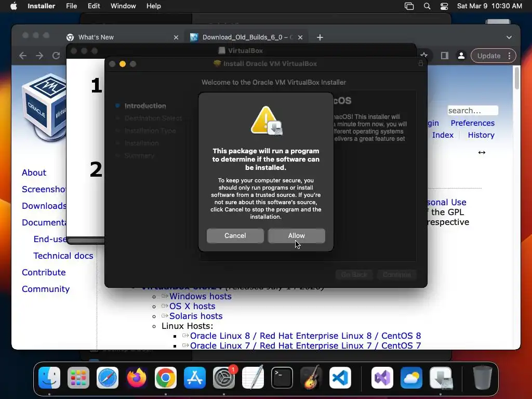Open the Contribute link
532x399 pixels.
click(x=44, y=272)
